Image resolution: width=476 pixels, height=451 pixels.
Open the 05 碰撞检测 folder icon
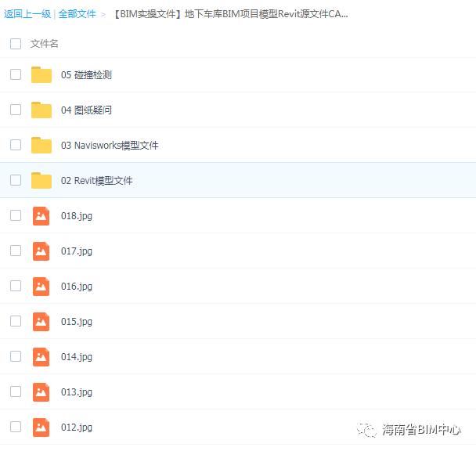coord(41,74)
